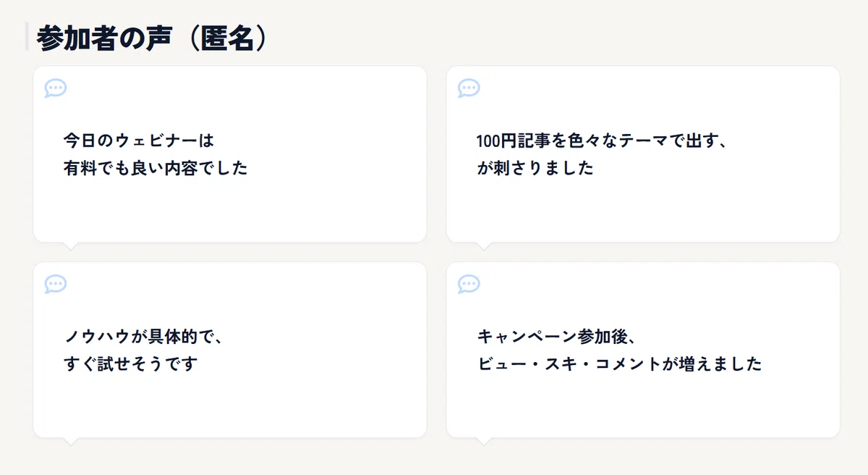
Task: Click the vertical accent bar beside heading
Action: [27, 37]
